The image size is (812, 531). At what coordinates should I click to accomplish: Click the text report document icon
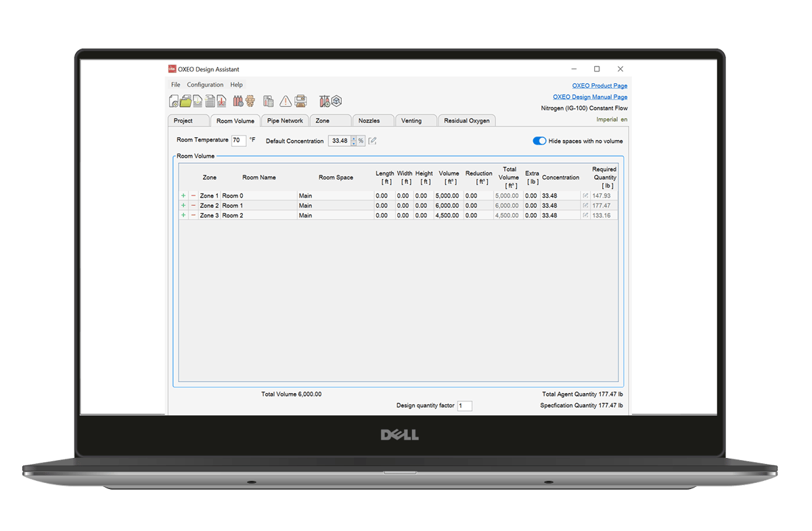(210, 101)
